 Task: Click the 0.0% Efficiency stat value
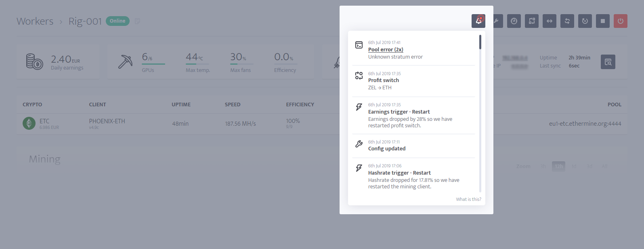click(284, 57)
